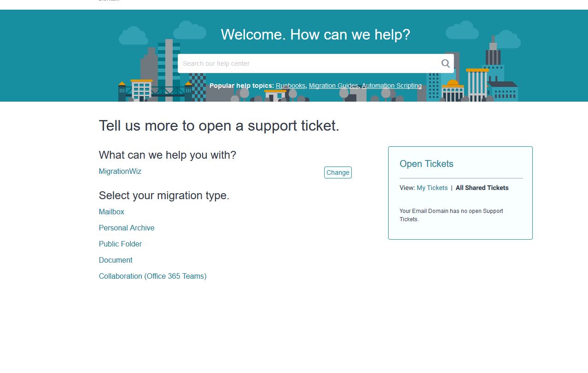This screenshot has height=373, width=588.
Task: Click the no open Support Tickets message
Action: click(x=451, y=215)
